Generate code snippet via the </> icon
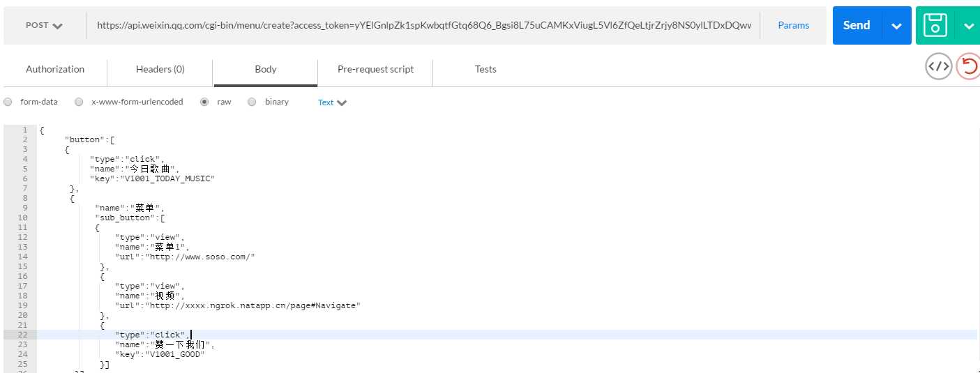This screenshot has width=980, height=373. point(938,67)
